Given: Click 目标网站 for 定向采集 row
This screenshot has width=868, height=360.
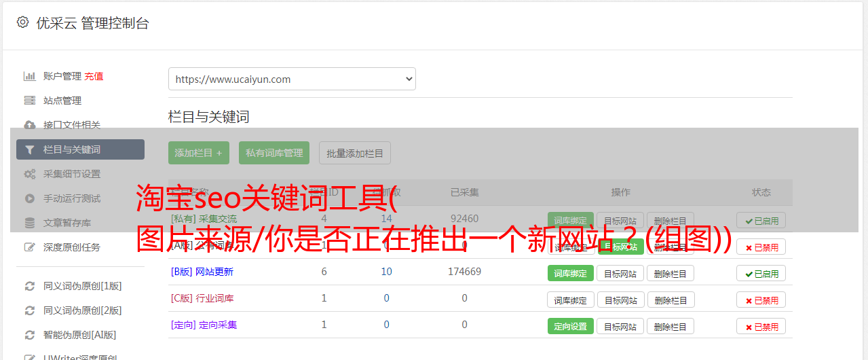Looking at the screenshot, I should 620,327.
